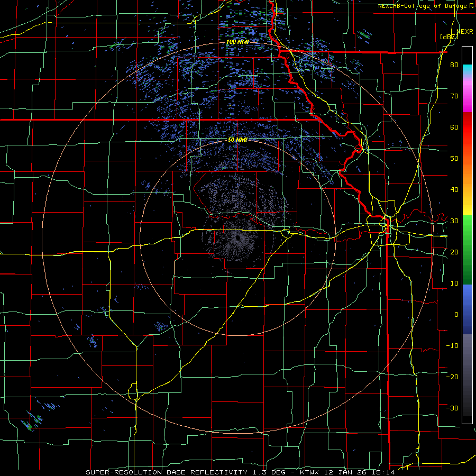Viewport: 476px width, 476px height.
Task: Click the NEXR label above the color scale
Action: click(465, 32)
